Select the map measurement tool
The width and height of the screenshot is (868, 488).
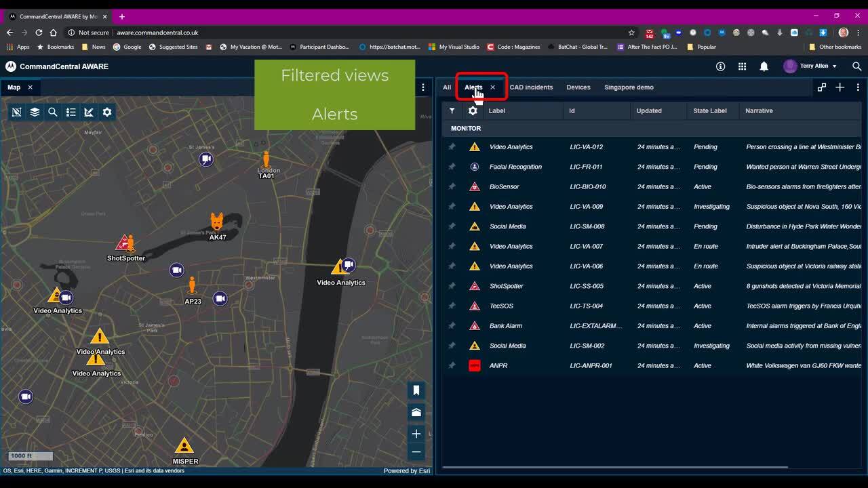(89, 113)
